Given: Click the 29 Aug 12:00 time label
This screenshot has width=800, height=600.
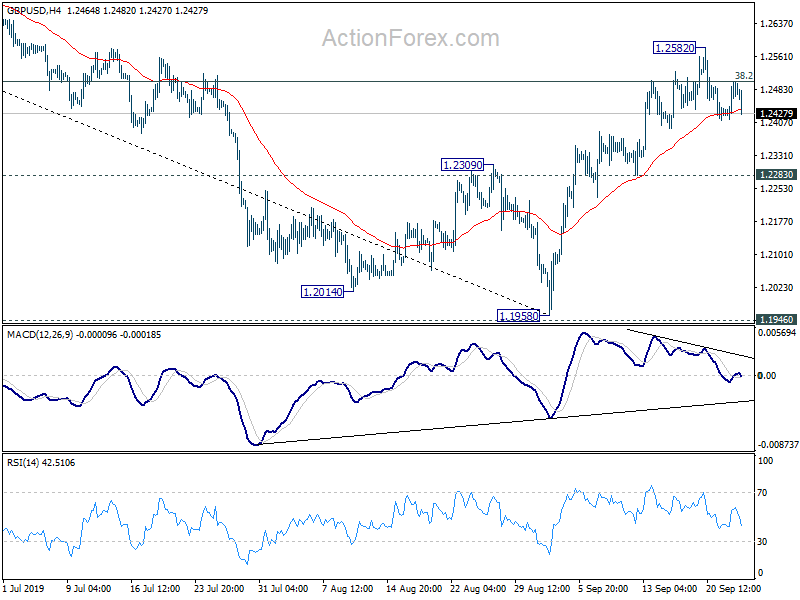Looking at the screenshot, I should click(x=542, y=588).
